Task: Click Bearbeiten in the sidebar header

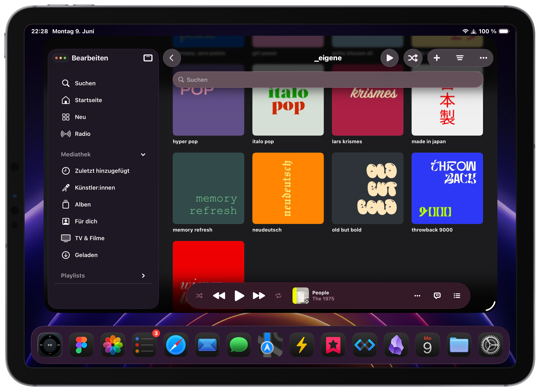Action: coord(90,58)
